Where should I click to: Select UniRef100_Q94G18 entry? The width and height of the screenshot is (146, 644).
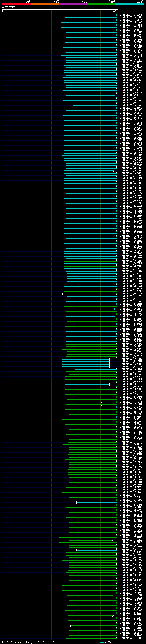pos(131,95)
